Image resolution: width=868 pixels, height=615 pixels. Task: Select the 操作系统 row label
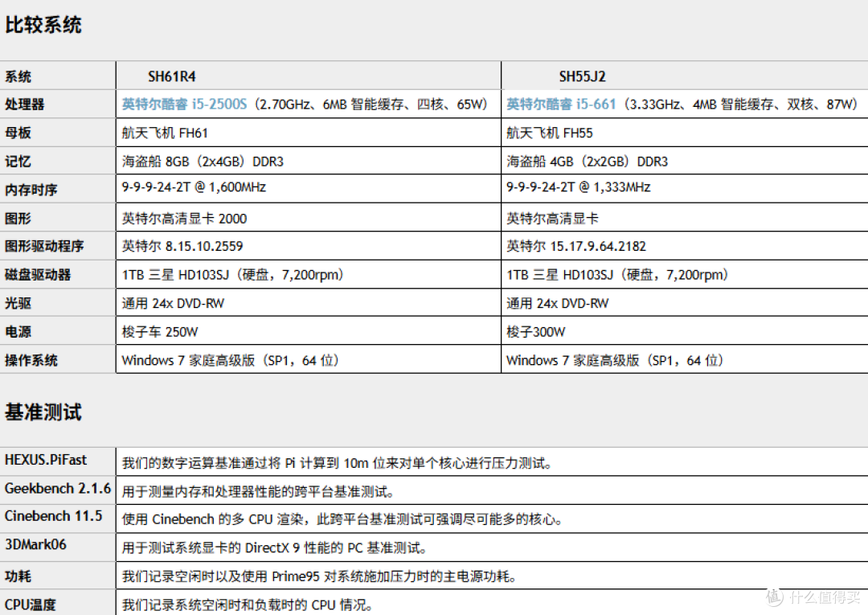tap(31, 360)
